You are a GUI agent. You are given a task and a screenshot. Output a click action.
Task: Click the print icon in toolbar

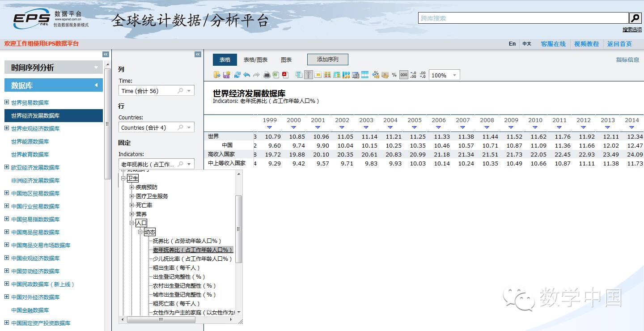coord(267,75)
